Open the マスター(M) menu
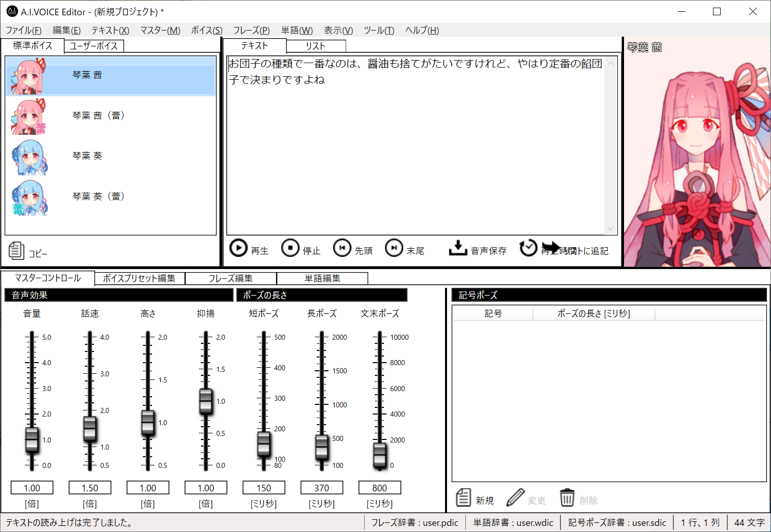The height and width of the screenshot is (532, 771). pyautogui.click(x=160, y=30)
